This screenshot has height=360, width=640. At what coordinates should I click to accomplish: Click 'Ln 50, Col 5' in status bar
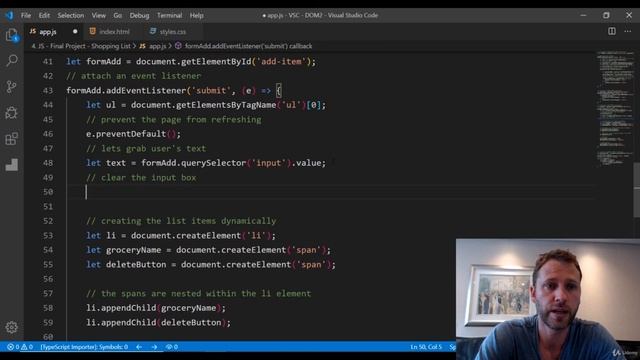click(x=426, y=347)
